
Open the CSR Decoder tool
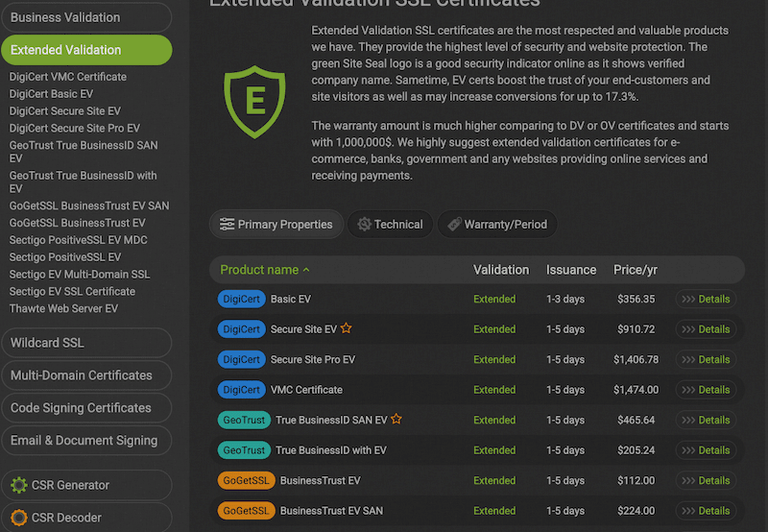click(86, 518)
